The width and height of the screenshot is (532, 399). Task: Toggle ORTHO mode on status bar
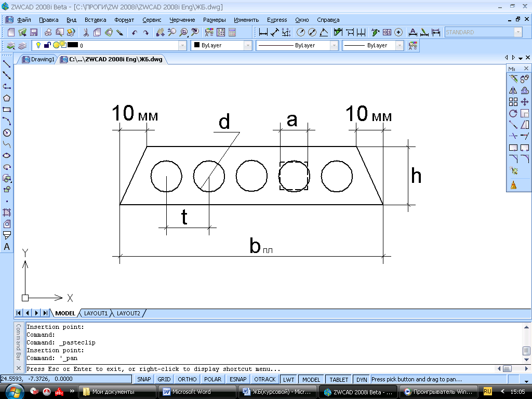point(187,379)
